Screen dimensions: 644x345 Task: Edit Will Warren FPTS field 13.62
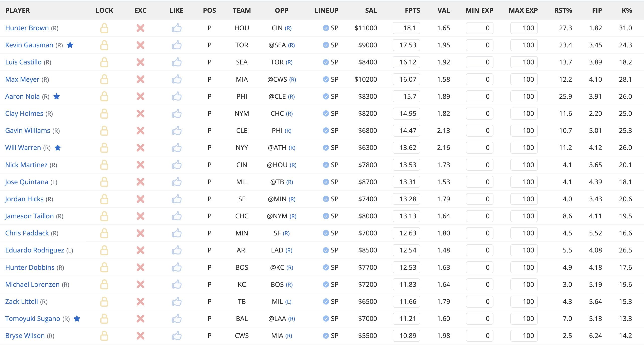point(406,148)
